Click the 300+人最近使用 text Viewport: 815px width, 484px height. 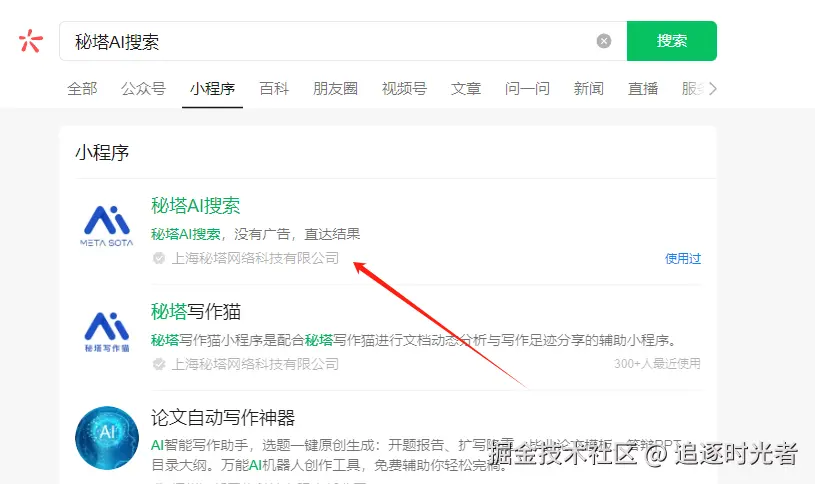tap(657, 363)
